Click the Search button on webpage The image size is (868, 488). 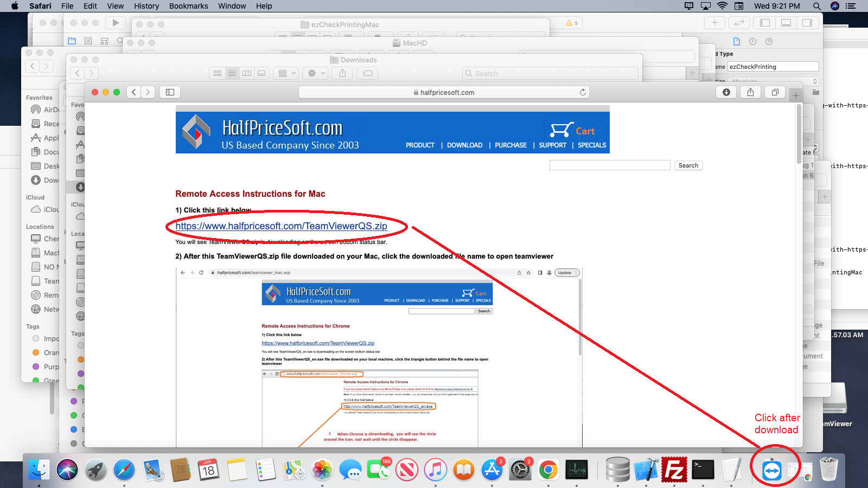tap(688, 165)
